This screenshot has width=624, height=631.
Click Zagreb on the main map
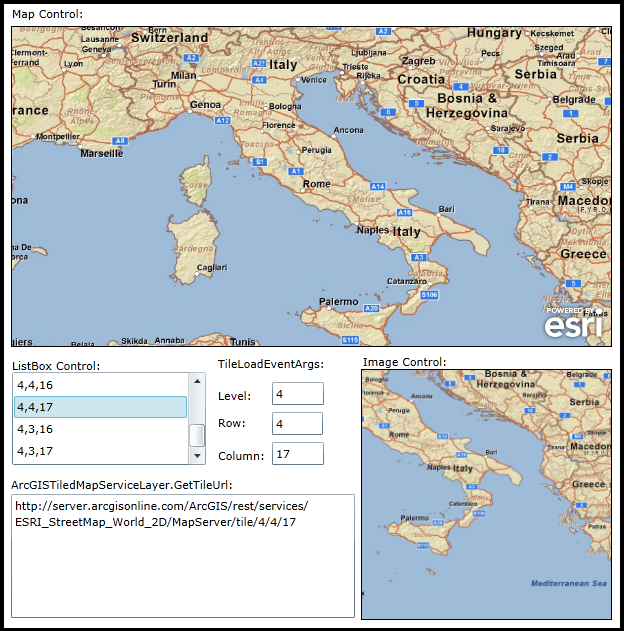[x=419, y=61]
